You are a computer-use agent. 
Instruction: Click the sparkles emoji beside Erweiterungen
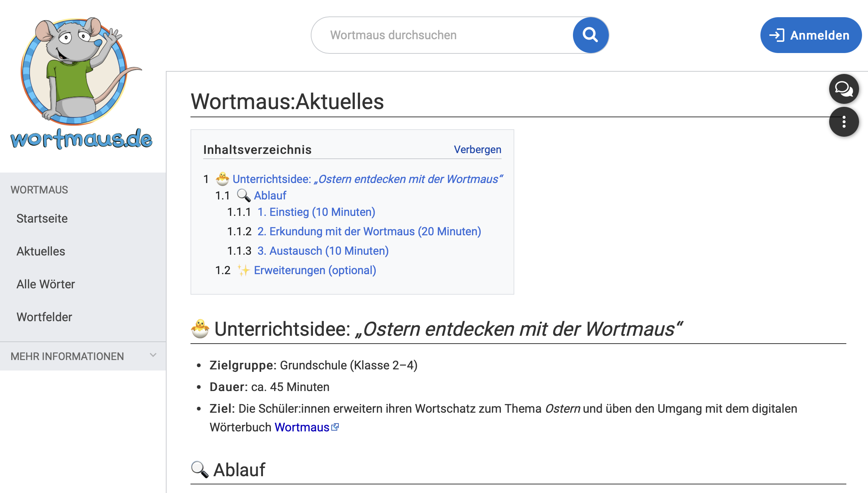coord(244,270)
